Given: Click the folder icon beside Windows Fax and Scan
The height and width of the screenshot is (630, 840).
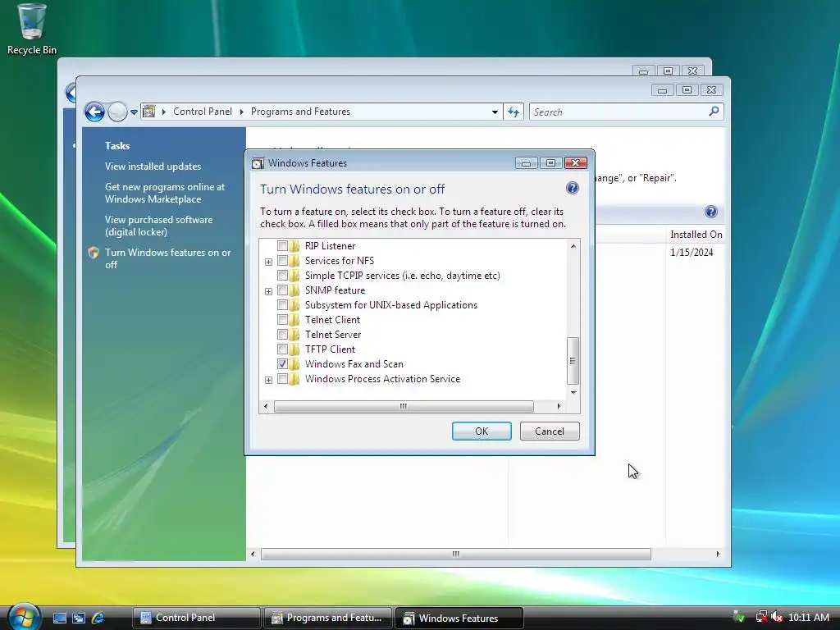Looking at the screenshot, I should coord(294,363).
